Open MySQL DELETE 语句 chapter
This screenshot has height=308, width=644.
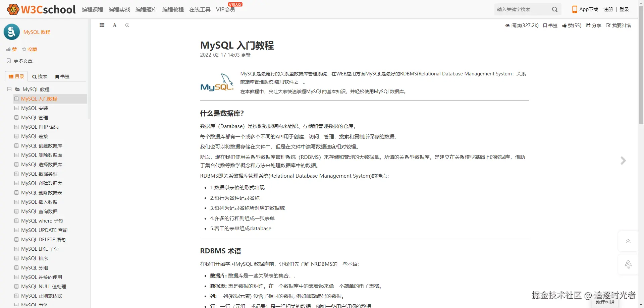click(x=43, y=240)
